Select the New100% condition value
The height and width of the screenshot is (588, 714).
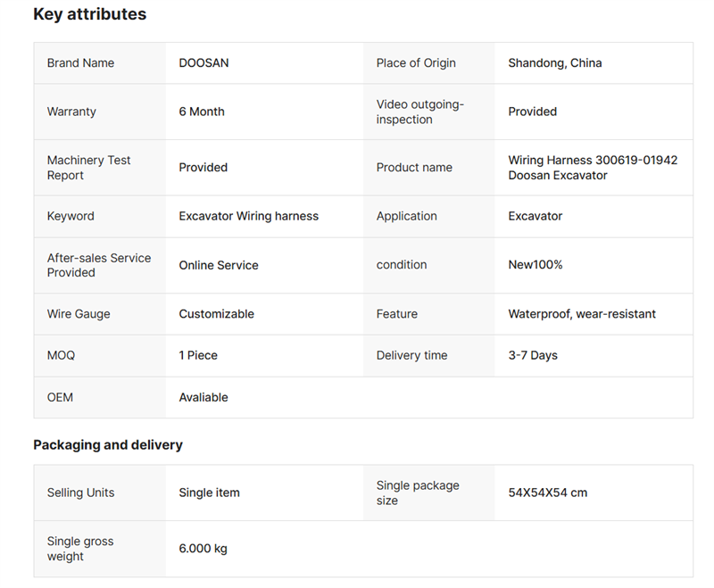535,265
